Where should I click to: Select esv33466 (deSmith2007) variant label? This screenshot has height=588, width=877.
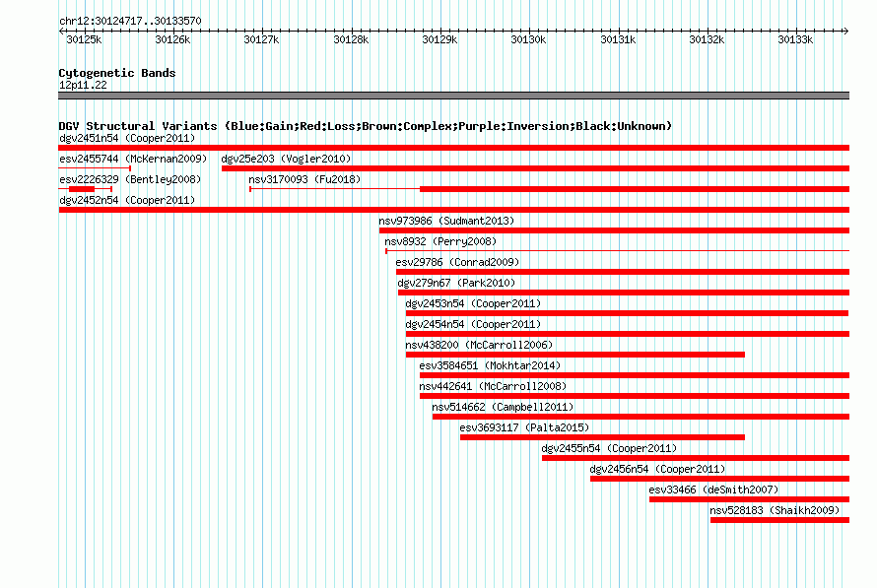tap(713, 490)
